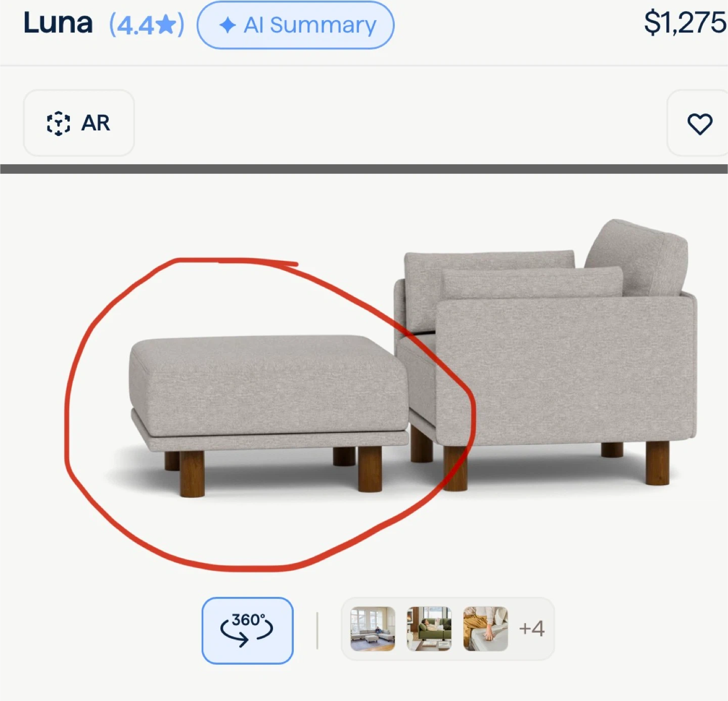Click the angled back pillow on armchair
Screen dimensions: 728x701
638,258
